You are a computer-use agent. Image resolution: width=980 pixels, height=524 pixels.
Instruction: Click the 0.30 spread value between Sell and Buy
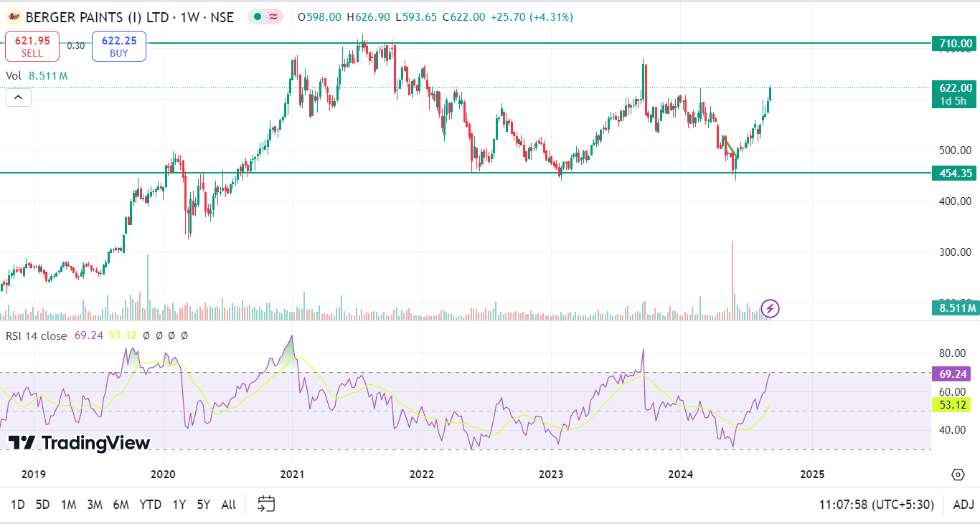[x=76, y=46]
